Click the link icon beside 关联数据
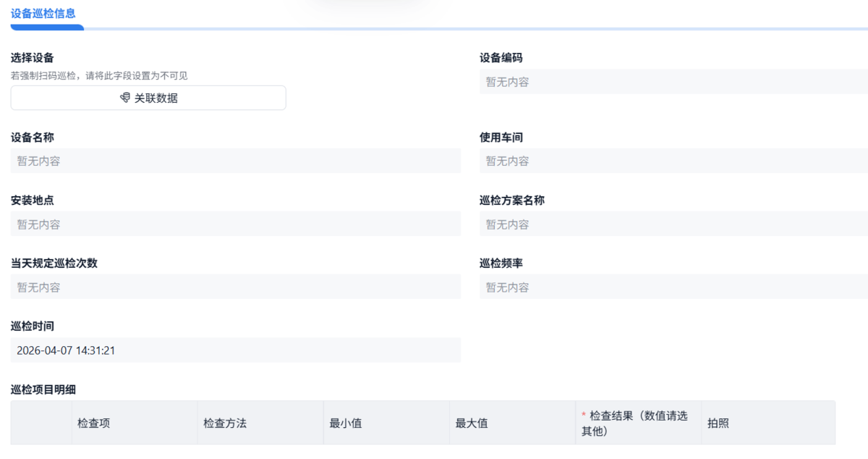The height and width of the screenshot is (459, 868). [x=125, y=98]
